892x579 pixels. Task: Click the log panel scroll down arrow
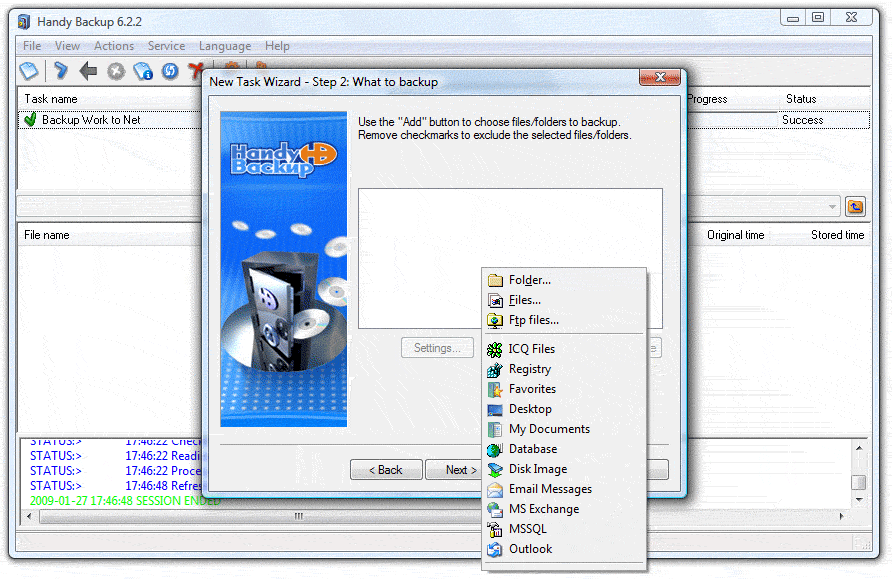click(859, 499)
